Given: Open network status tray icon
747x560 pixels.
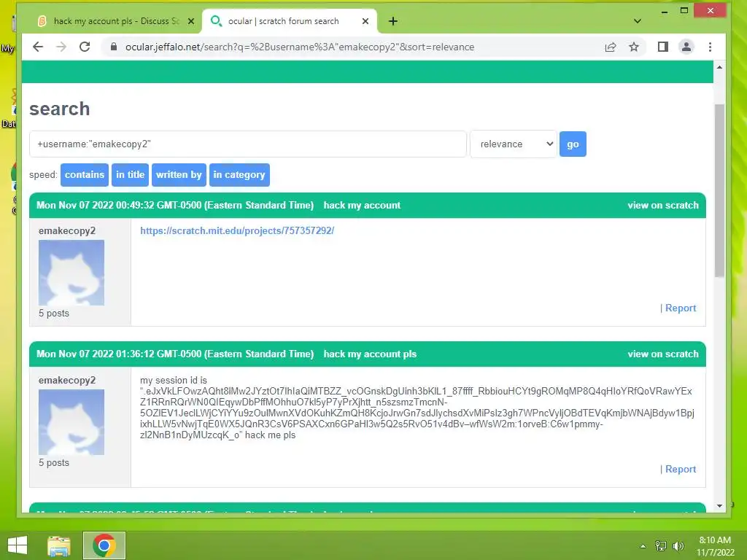Looking at the screenshot, I should pos(661,546).
